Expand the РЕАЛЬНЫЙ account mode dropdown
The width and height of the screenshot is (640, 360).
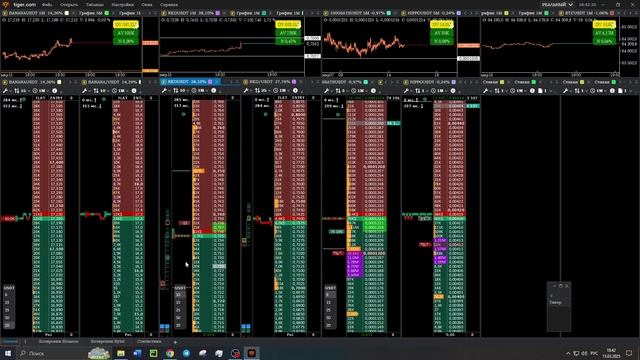(x=557, y=4)
